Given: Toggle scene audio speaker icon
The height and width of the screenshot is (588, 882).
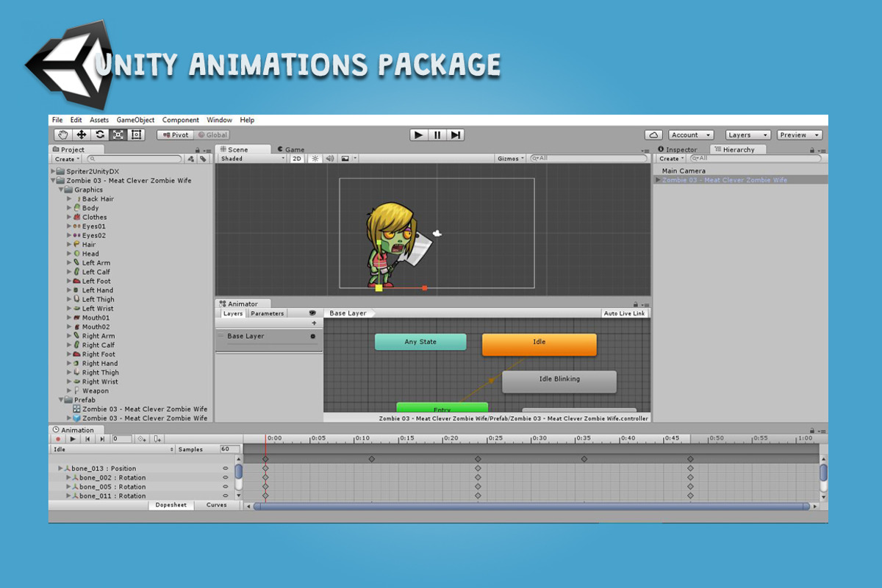Looking at the screenshot, I should pyautogui.click(x=330, y=159).
